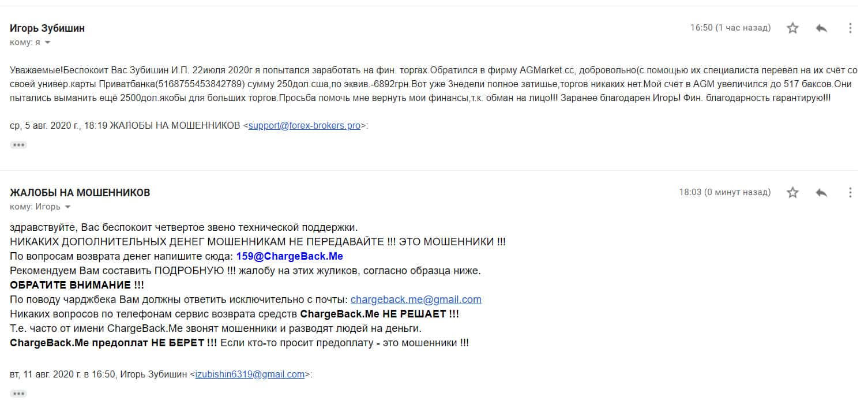Select sender name ЖАЛОБЫ НА МОШЕННИКОВ
The width and height of the screenshot is (868, 404).
pos(80,193)
